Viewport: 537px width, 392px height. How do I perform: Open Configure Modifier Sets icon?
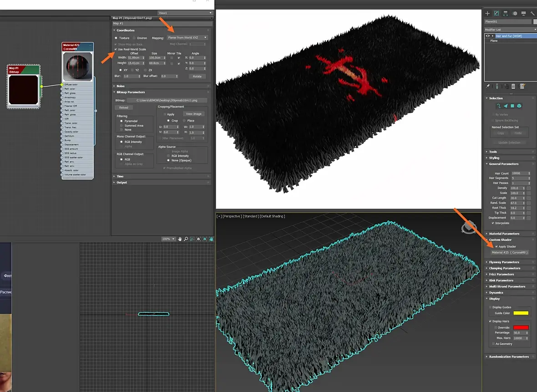[x=522, y=87]
